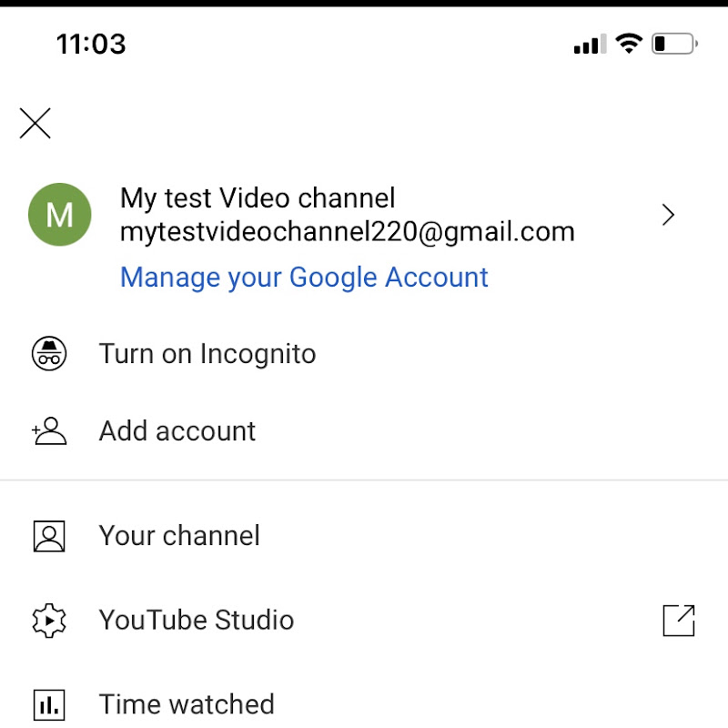Tap the green M profile avatar
This screenshot has width=728, height=728.
point(60,215)
